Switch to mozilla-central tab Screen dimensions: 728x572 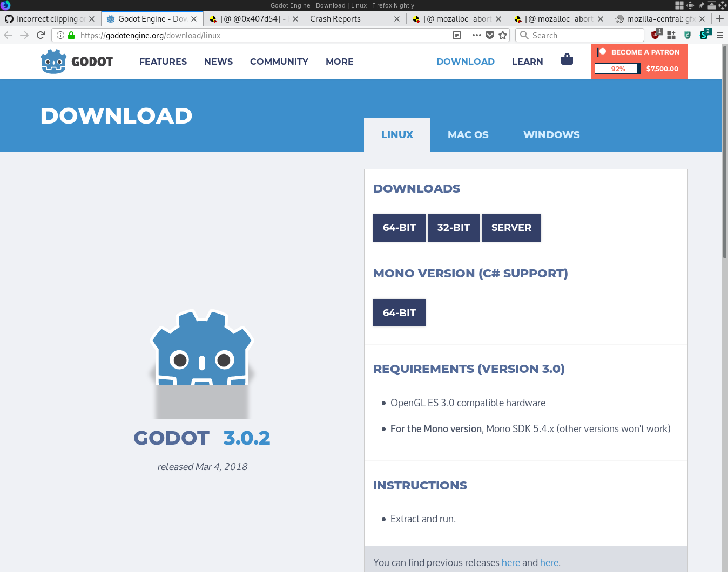[x=660, y=19]
